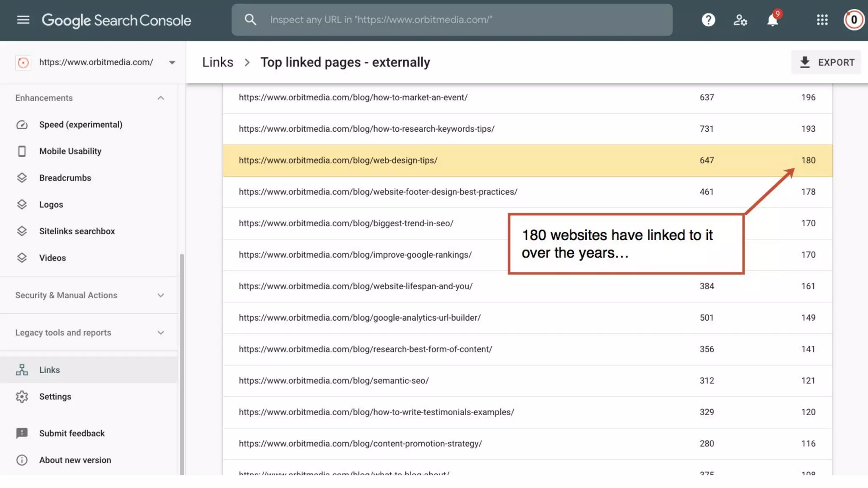Collapse the Enhancements section
Screen dimensions: 868x488
tap(161, 98)
